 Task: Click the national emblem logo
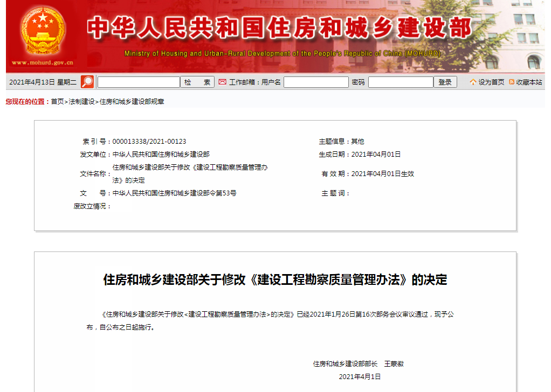(43, 31)
